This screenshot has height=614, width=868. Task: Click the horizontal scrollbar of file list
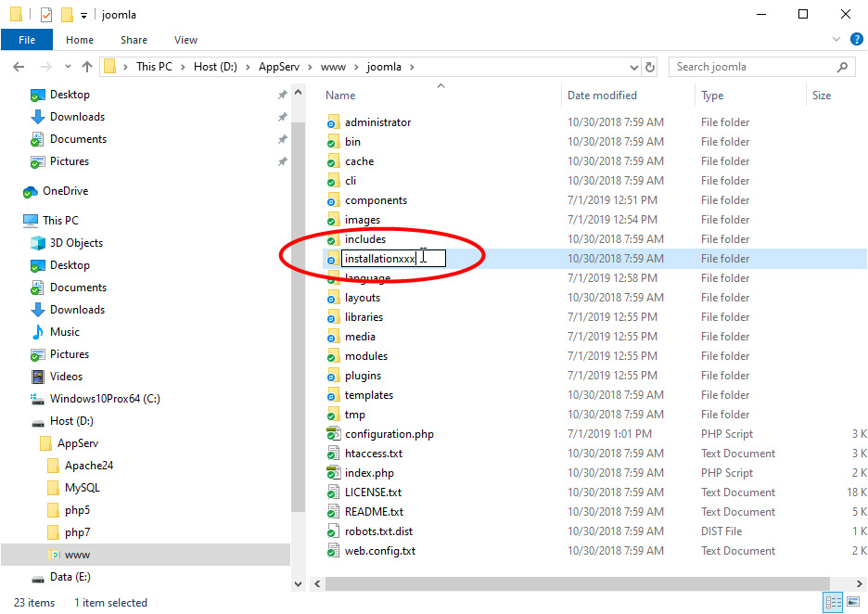click(x=556, y=583)
